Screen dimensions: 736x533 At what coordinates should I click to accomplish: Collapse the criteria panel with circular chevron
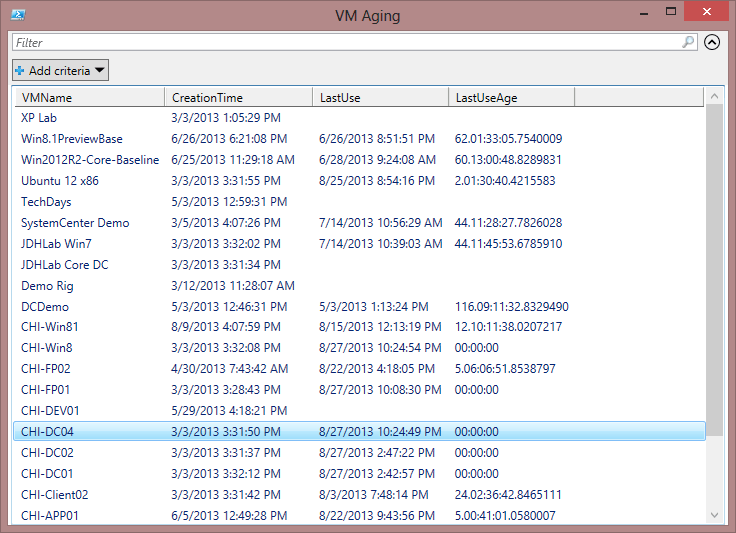pyautogui.click(x=712, y=42)
